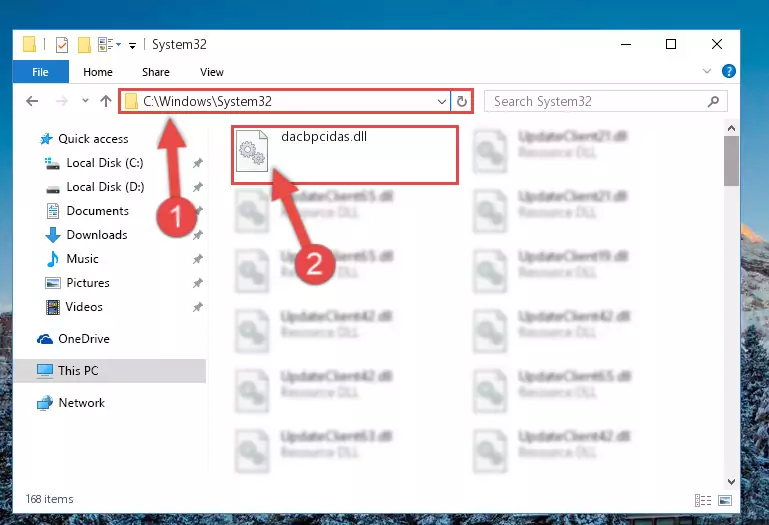Click the pin icon next to Local Disk (D:)
This screenshot has height=525, width=769.
(198, 187)
